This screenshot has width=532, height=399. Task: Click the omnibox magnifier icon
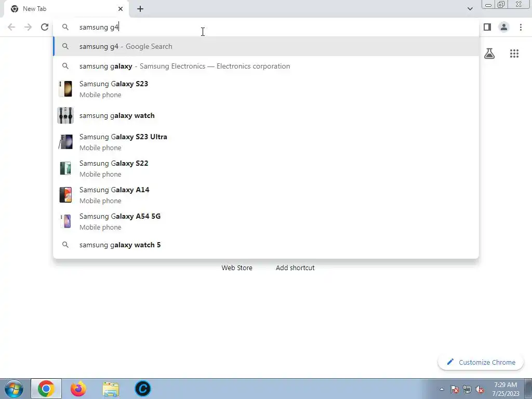point(65,27)
